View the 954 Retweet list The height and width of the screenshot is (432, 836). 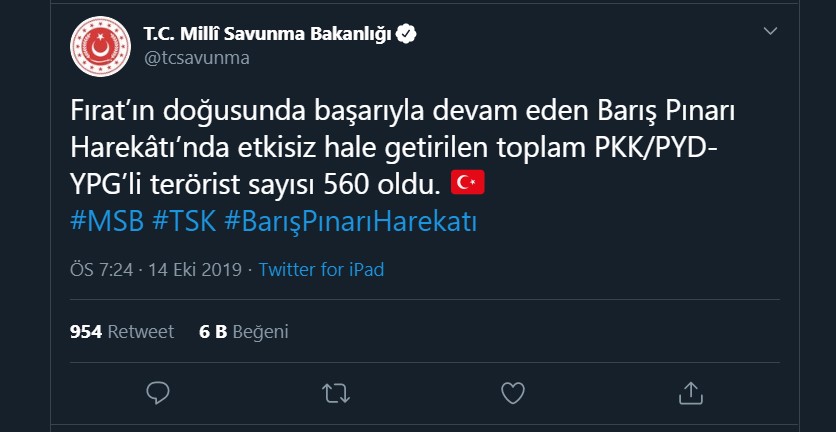[x=122, y=332]
